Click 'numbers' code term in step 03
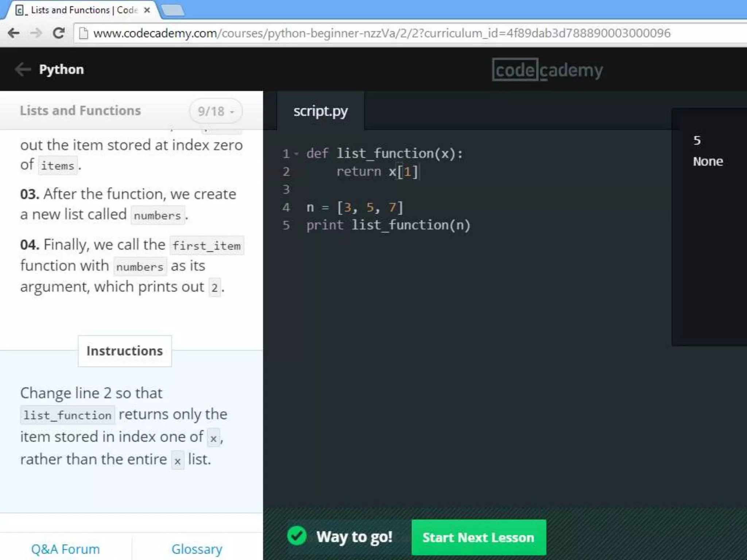The height and width of the screenshot is (560, 747). point(158,215)
